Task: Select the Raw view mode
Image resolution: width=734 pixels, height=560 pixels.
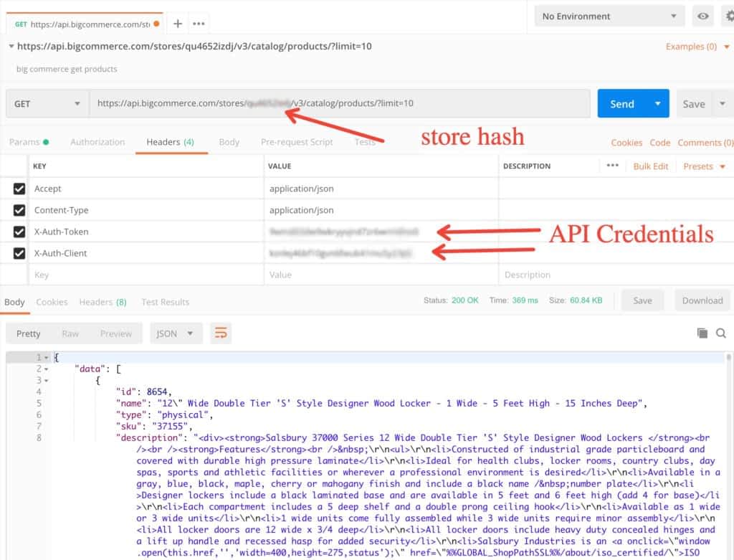Action: click(70, 333)
